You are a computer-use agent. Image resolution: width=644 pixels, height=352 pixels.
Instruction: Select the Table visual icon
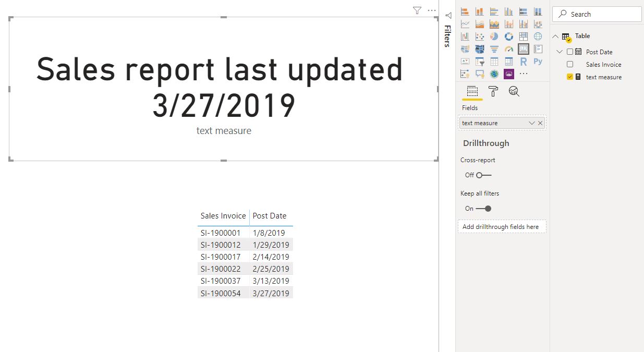click(x=494, y=62)
